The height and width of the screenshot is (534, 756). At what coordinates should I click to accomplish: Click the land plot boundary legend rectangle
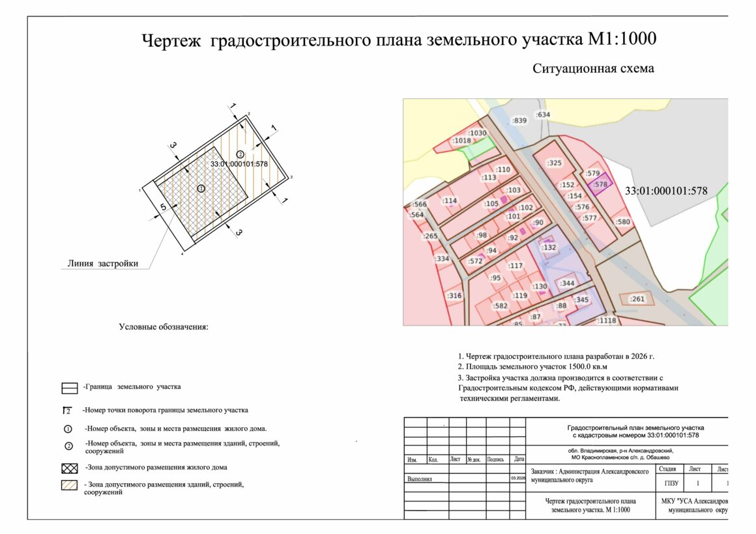pos(69,388)
